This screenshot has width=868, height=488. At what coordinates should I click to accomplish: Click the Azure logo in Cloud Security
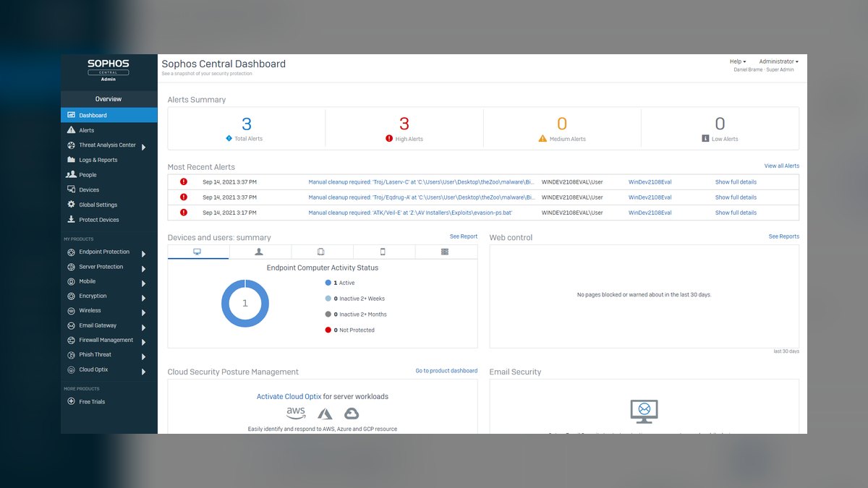coord(325,414)
